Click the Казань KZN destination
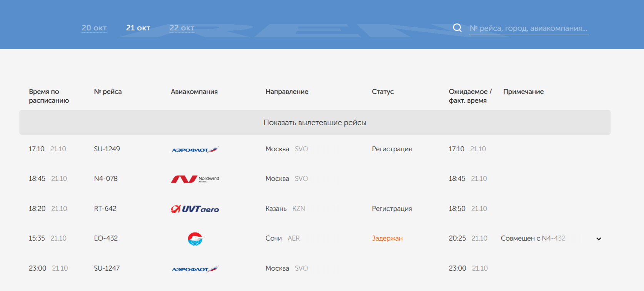644x291 pixels. coord(285,209)
